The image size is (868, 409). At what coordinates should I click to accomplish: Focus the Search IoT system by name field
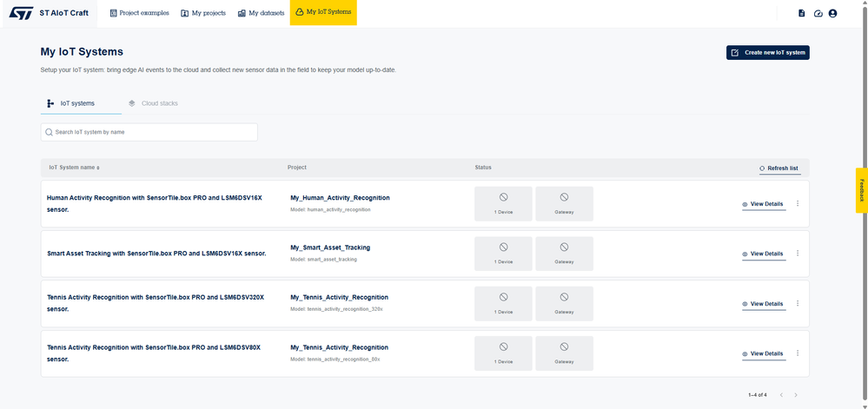pos(149,132)
